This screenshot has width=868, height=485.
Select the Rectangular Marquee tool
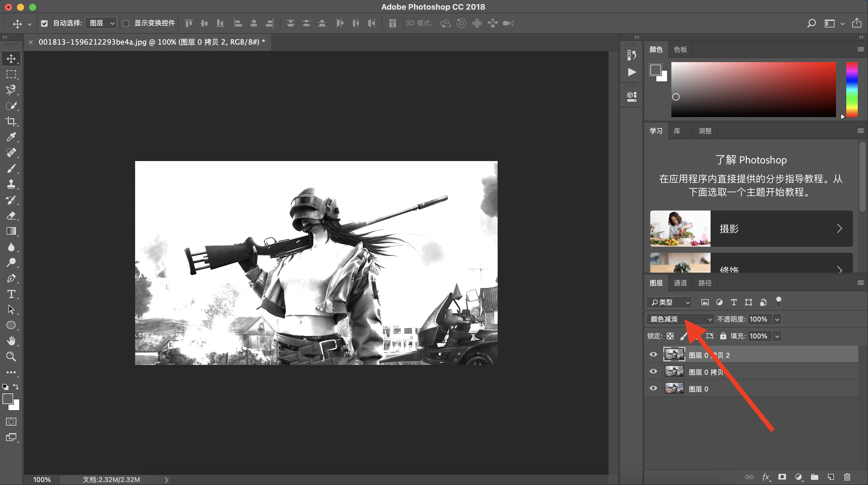[x=11, y=74]
